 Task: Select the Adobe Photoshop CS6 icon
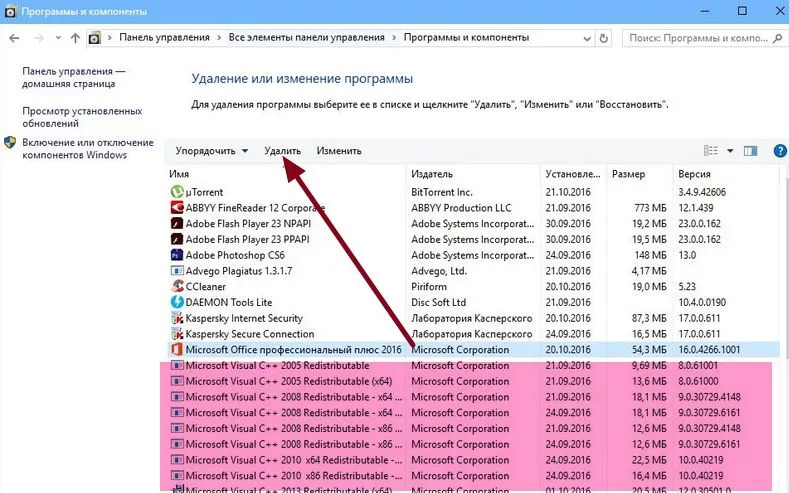click(x=177, y=255)
